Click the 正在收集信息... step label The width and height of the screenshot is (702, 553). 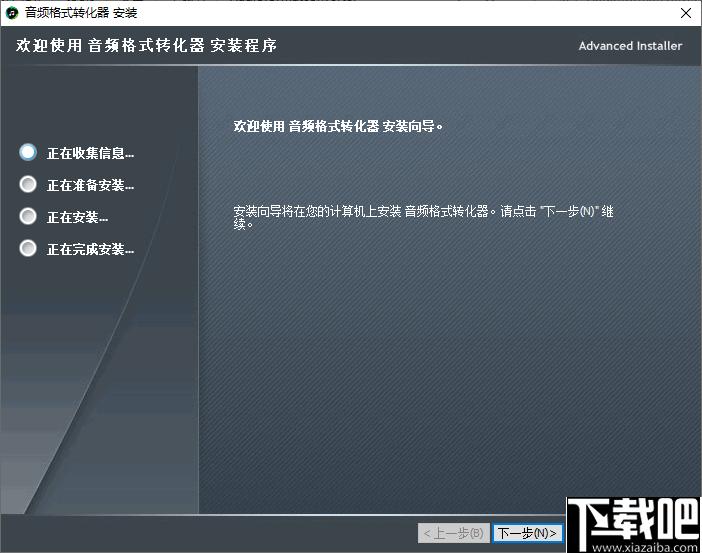tap(90, 153)
